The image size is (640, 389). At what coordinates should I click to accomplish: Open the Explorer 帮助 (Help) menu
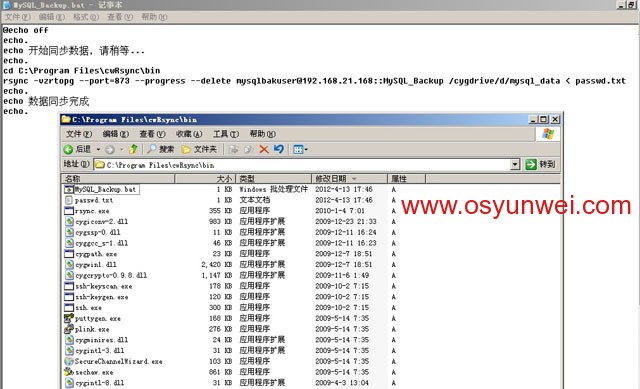tap(262, 134)
